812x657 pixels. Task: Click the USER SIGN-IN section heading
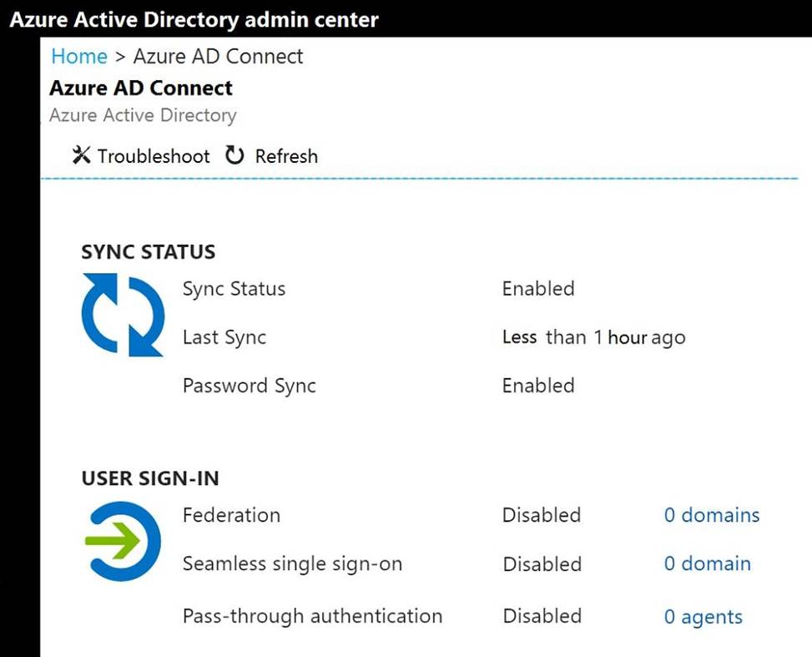[x=150, y=478]
